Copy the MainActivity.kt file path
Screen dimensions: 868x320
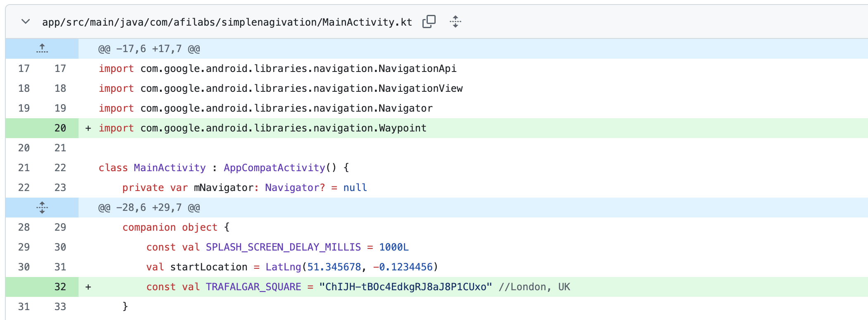tap(429, 21)
